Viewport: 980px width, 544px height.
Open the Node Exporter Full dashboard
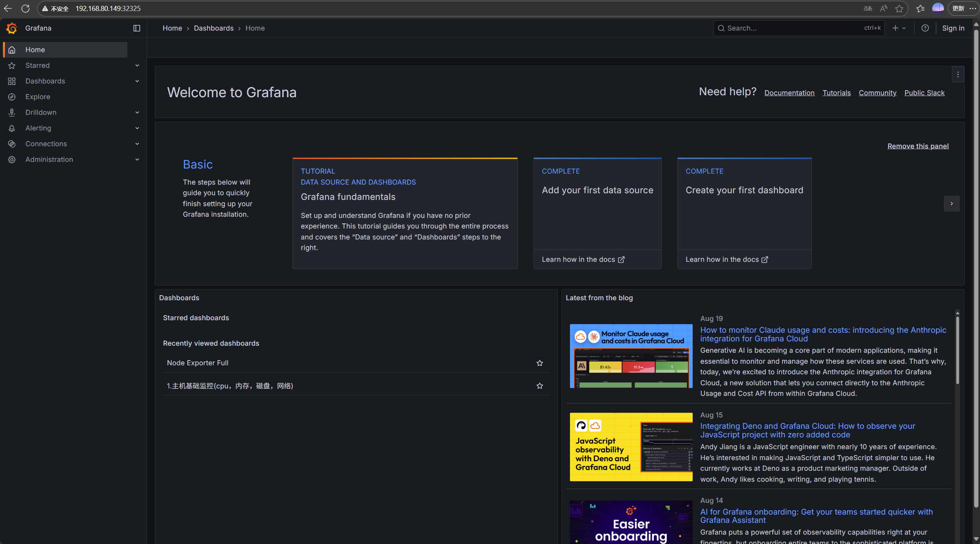pos(198,363)
